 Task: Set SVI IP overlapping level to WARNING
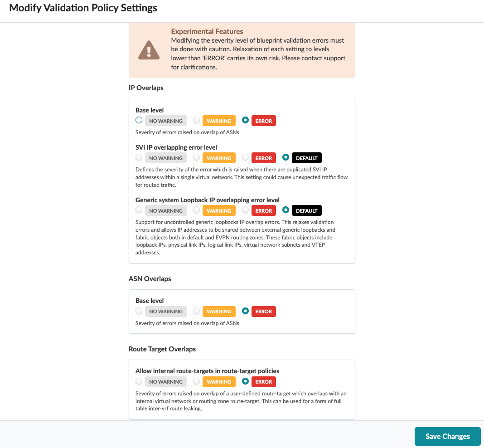196,158
